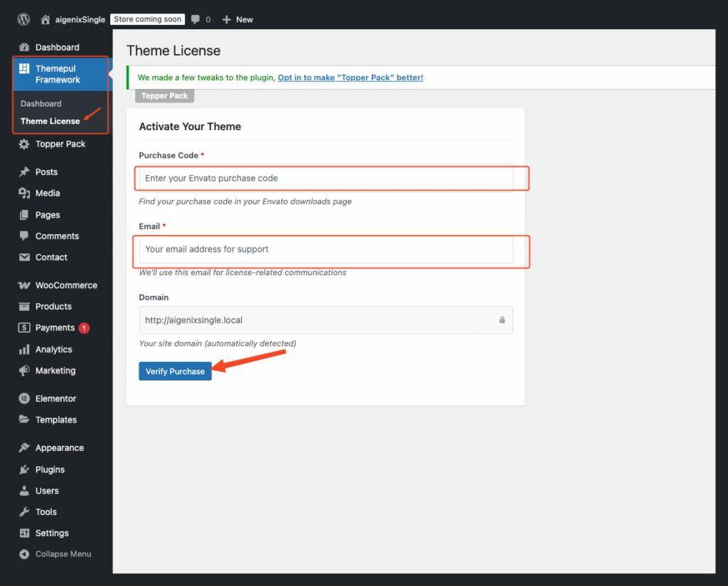
Task: Click the Elementor icon in sidebar
Action: coord(24,399)
